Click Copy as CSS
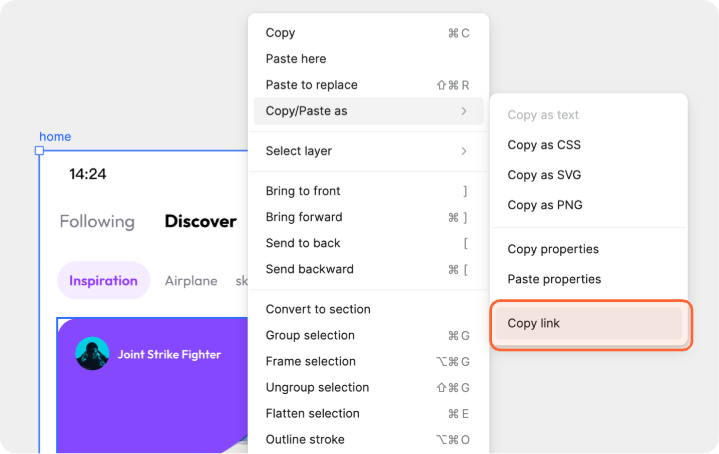The height and width of the screenshot is (454, 719). [x=544, y=145]
